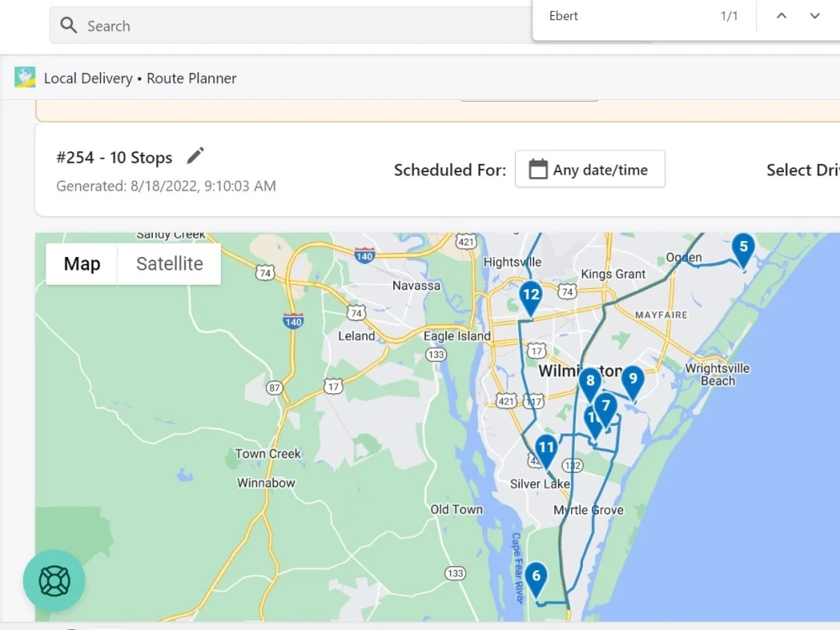Click the Silver Lake map label

[539, 484]
